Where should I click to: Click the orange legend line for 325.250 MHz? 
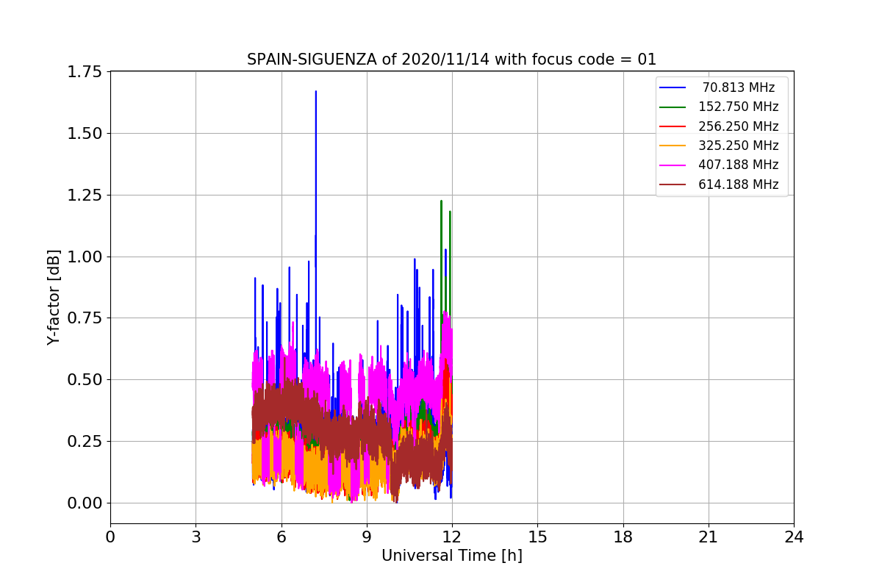[673, 146]
